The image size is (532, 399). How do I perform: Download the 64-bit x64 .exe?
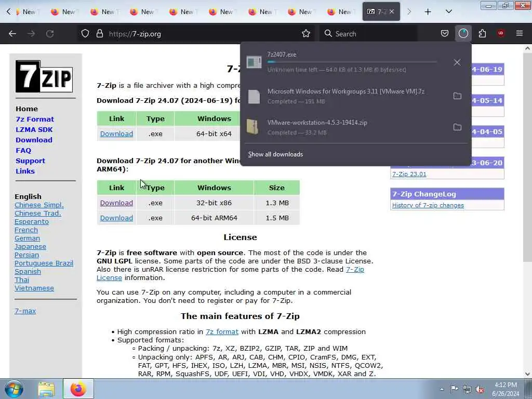click(116, 134)
